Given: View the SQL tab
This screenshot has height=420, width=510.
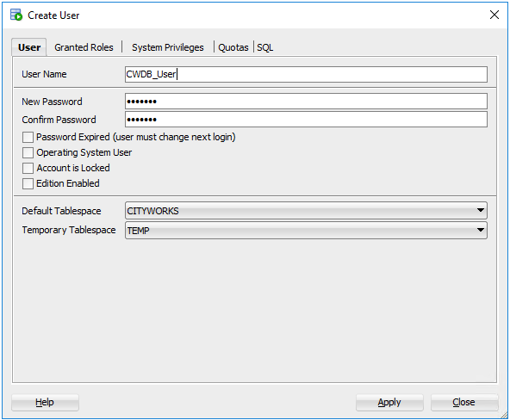Looking at the screenshot, I should (264, 47).
